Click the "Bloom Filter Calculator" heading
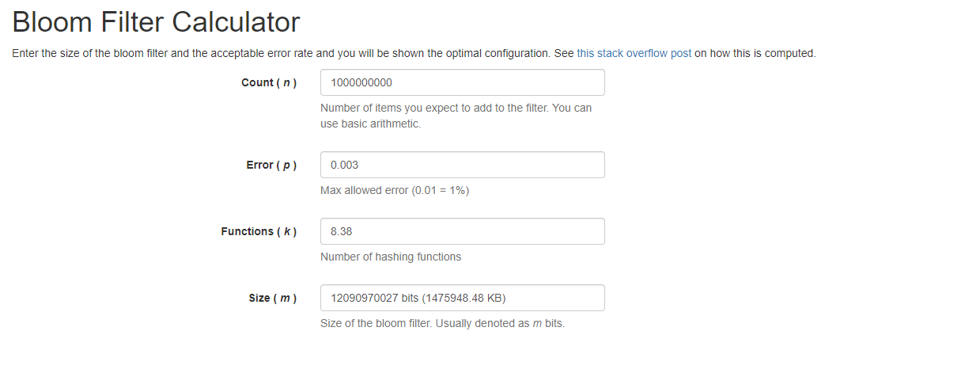 pos(156,21)
